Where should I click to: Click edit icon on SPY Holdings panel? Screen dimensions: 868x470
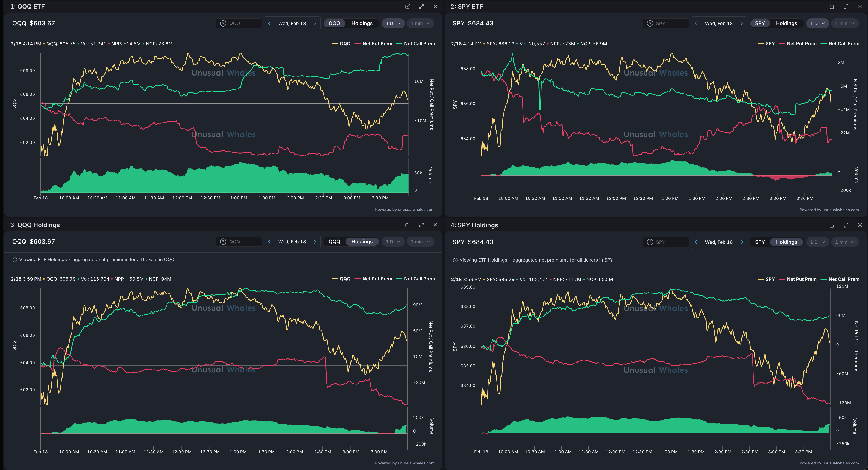point(832,225)
